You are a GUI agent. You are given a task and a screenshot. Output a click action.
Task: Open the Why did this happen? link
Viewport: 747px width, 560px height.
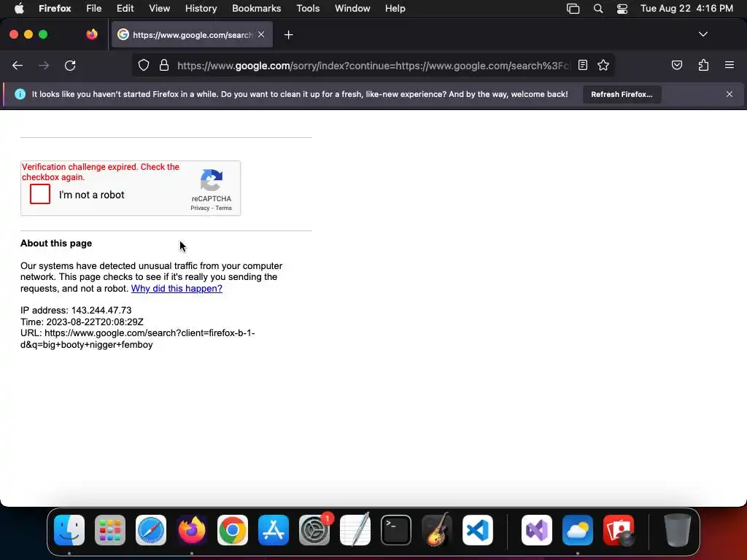pos(177,288)
